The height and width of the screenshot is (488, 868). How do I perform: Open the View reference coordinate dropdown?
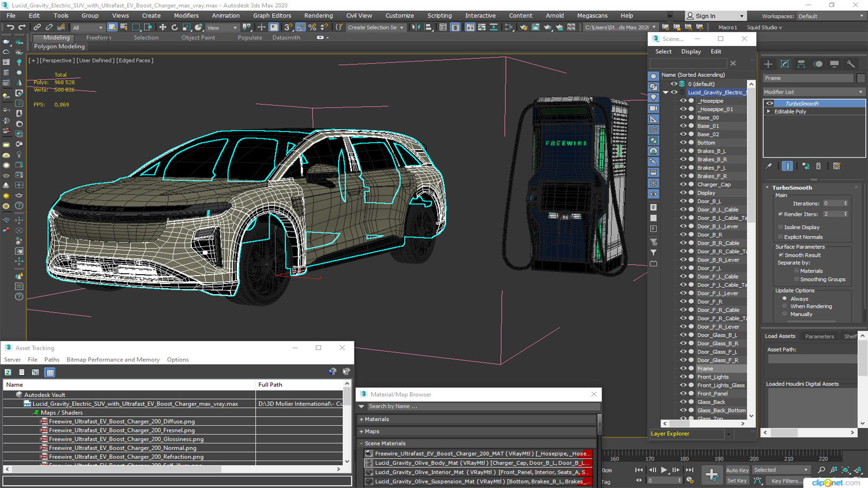click(222, 28)
